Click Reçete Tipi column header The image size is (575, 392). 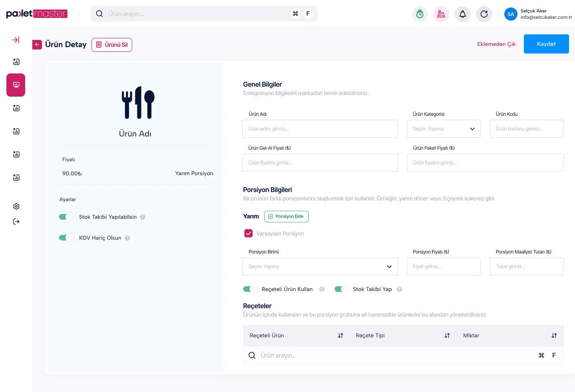click(x=370, y=336)
